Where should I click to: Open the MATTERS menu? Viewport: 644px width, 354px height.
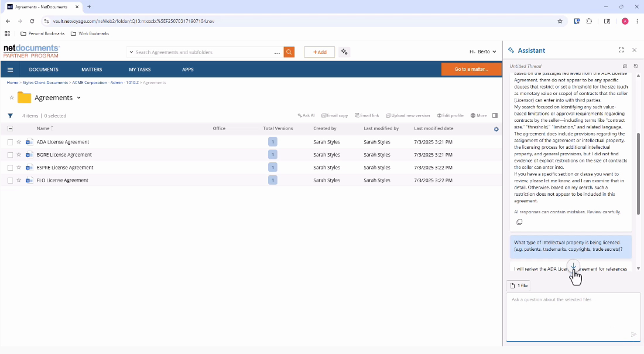(x=91, y=70)
